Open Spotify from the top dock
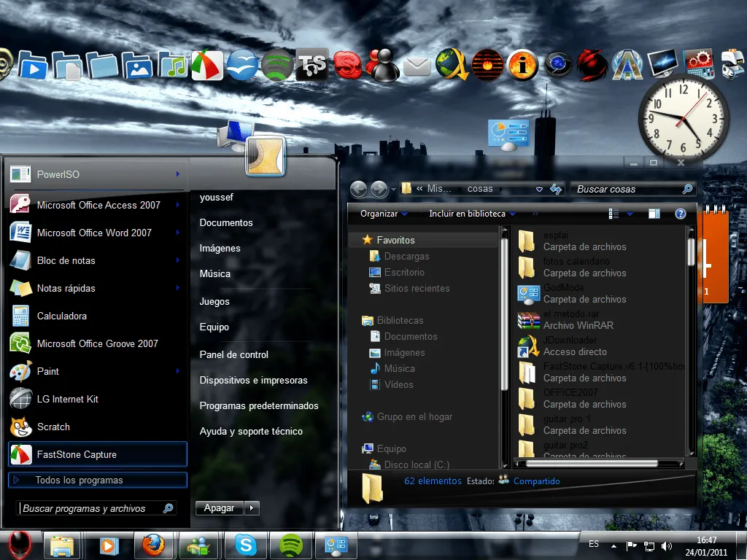Screen dimensions: 747x560 (277, 66)
